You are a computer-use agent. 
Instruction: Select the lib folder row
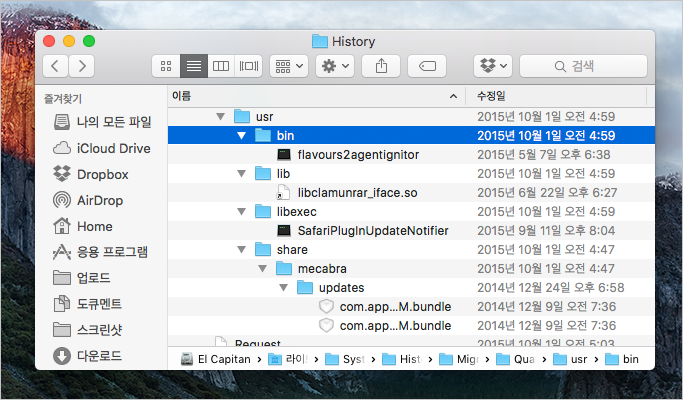pyautogui.click(x=411, y=174)
